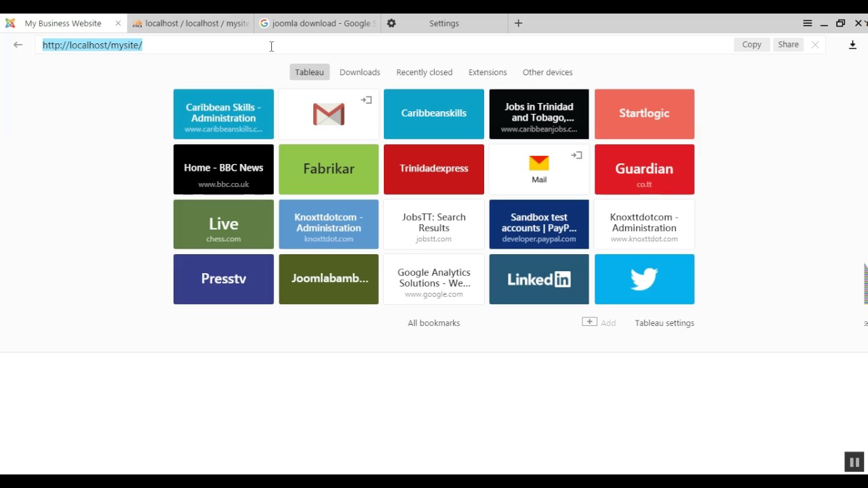The height and width of the screenshot is (488, 868).
Task: Open the Presstv tile
Action: [223, 279]
